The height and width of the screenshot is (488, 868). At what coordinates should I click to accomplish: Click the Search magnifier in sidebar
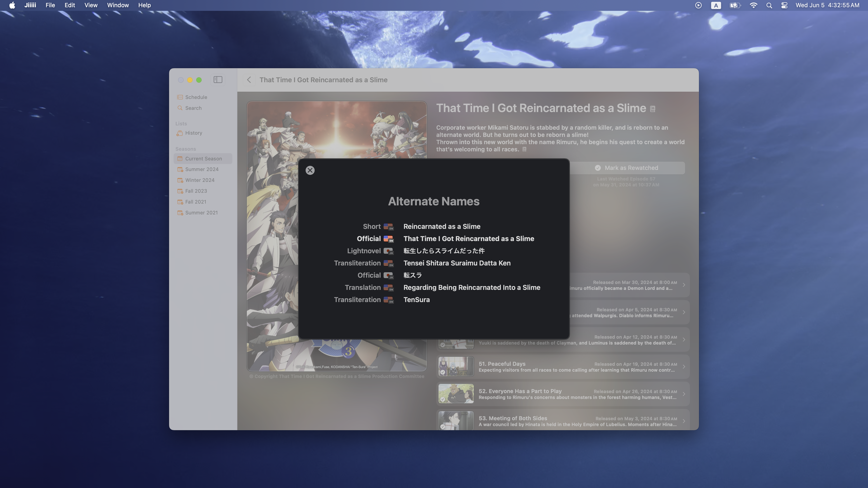180,108
